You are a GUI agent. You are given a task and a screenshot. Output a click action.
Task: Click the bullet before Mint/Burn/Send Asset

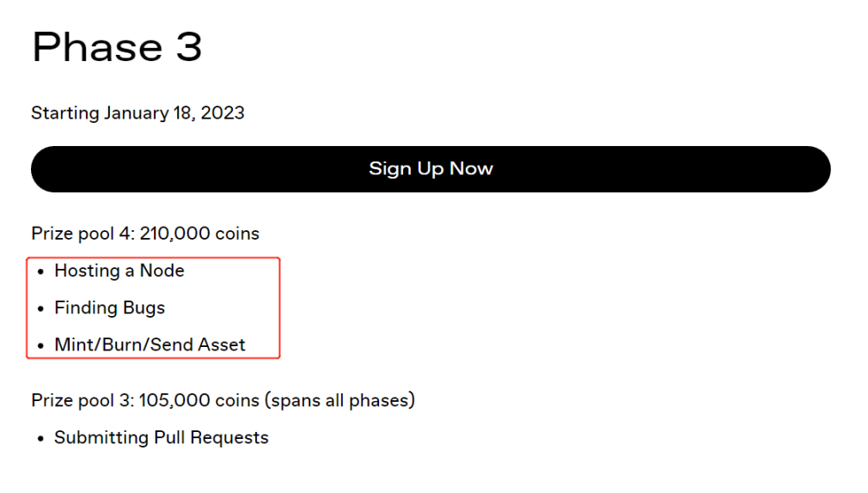(x=41, y=346)
